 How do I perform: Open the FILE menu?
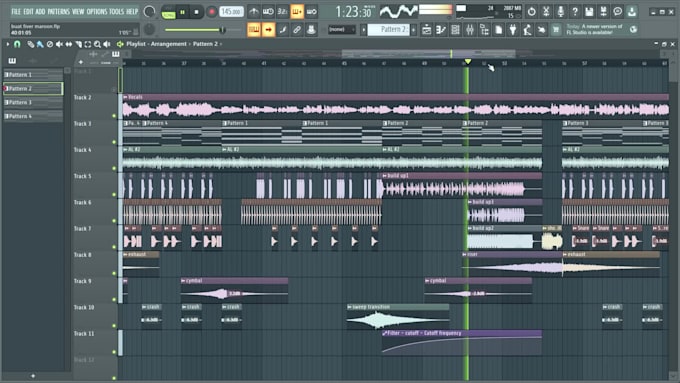(16, 12)
